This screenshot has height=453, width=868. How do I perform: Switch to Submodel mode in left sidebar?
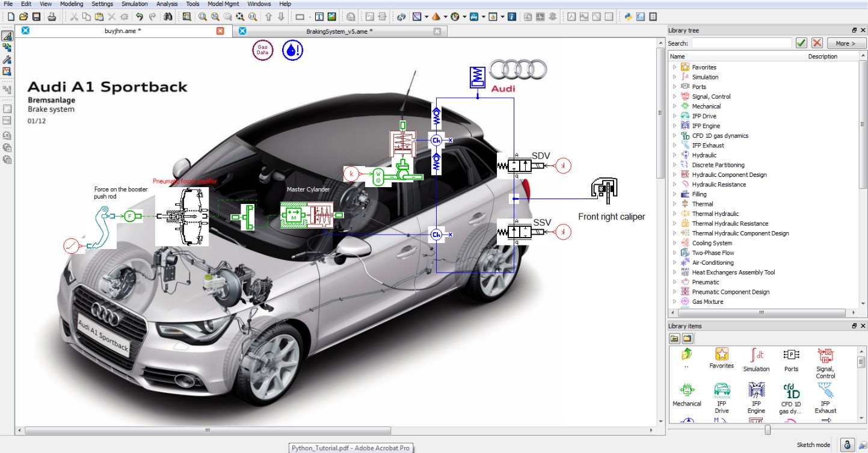7,48
